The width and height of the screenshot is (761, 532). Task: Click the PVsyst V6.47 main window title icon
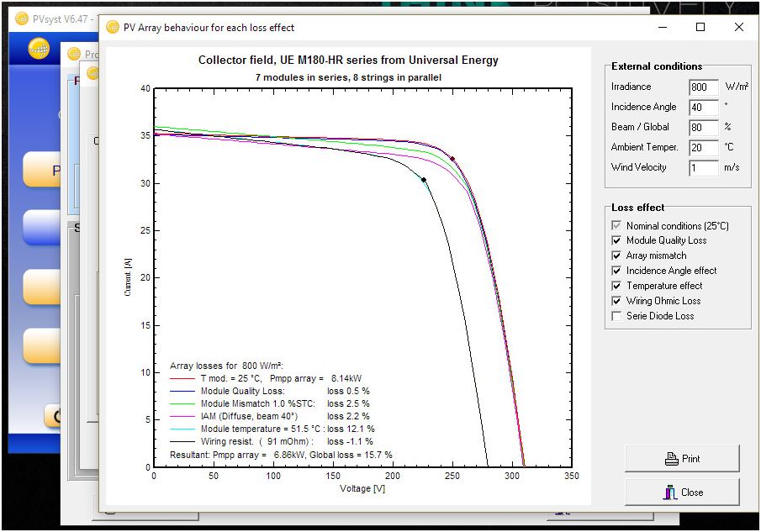(x=22, y=19)
